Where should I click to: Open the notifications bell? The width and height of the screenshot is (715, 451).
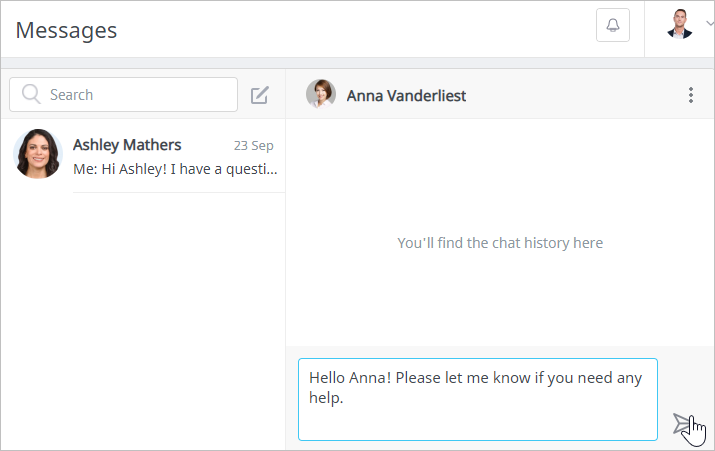(612, 25)
